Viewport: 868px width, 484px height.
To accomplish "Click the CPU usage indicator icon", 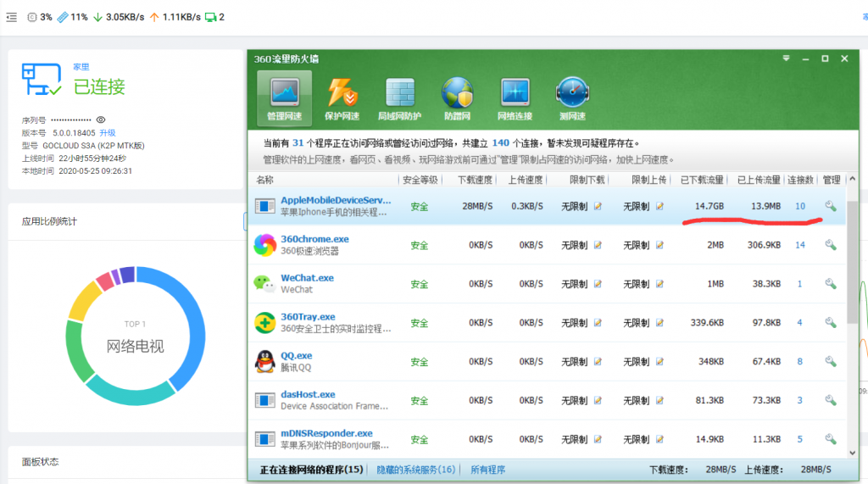I will tap(32, 17).
